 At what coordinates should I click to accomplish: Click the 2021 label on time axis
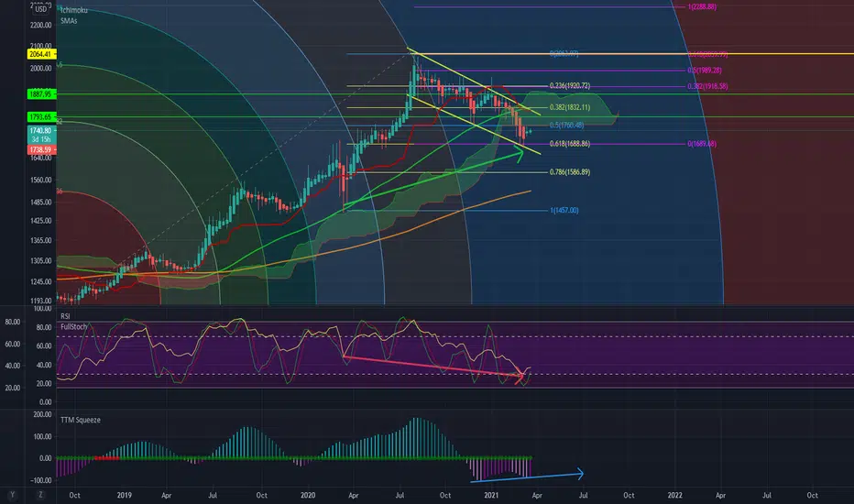[x=491, y=495]
